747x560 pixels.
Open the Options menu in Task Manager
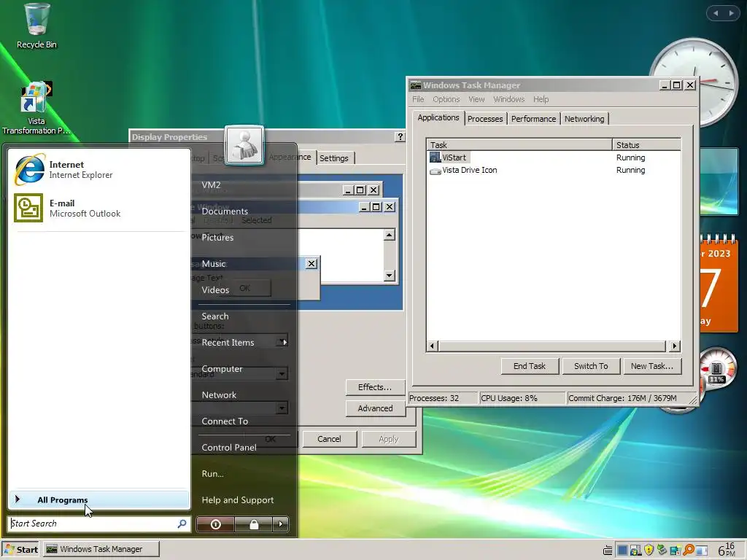point(446,99)
